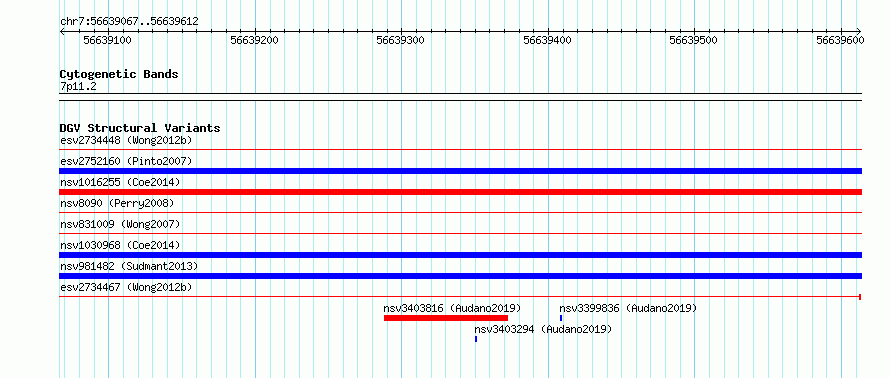The width and height of the screenshot is (890, 378).
Task: Select the nsv3403816 (Audano2019) label
Action: (452, 308)
